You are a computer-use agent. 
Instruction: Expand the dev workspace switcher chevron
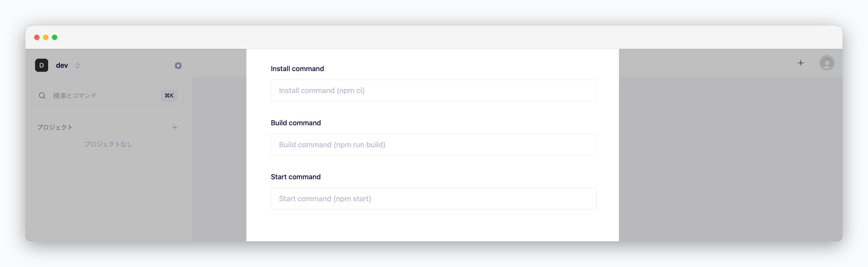point(77,66)
